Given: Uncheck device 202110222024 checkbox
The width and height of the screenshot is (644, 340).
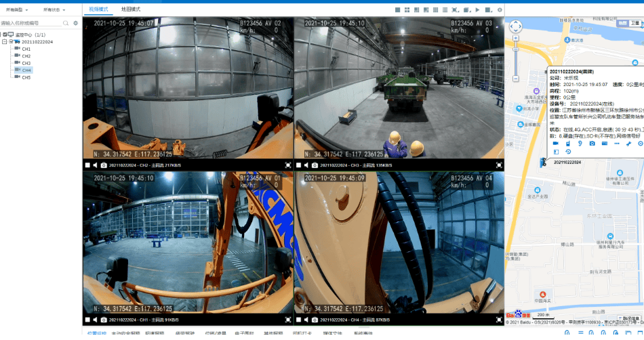Looking at the screenshot, I should [x=10, y=42].
